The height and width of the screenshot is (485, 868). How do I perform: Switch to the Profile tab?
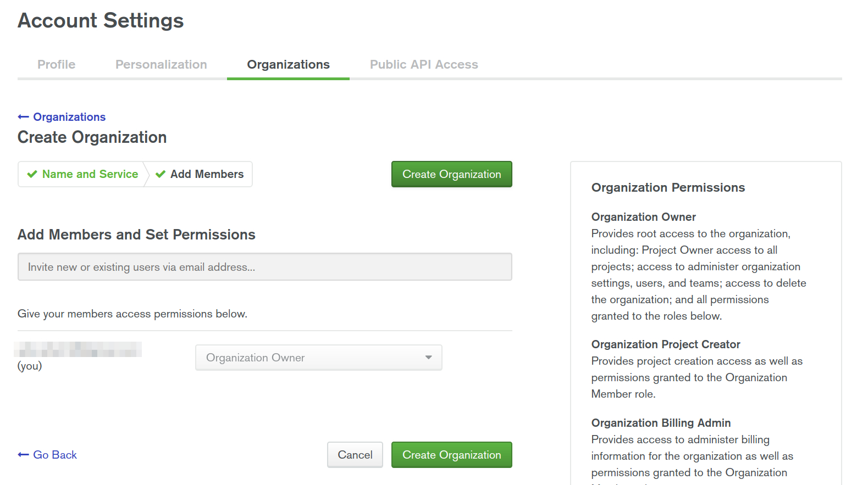(56, 65)
